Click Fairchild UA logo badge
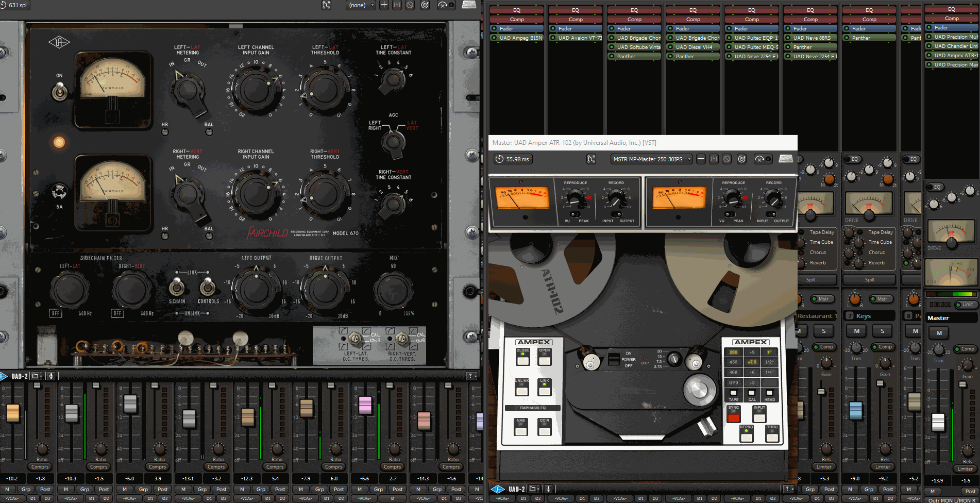 59,43
